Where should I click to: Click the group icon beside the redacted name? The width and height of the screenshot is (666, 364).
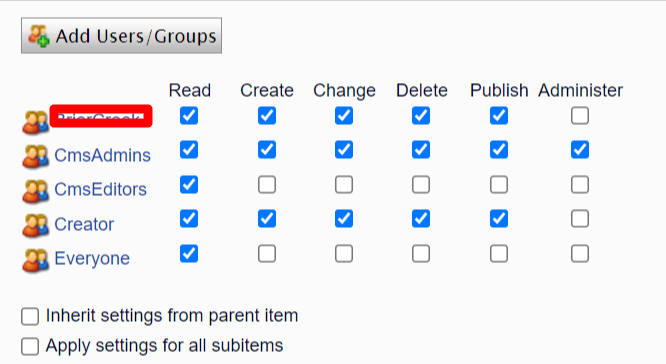point(36,122)
